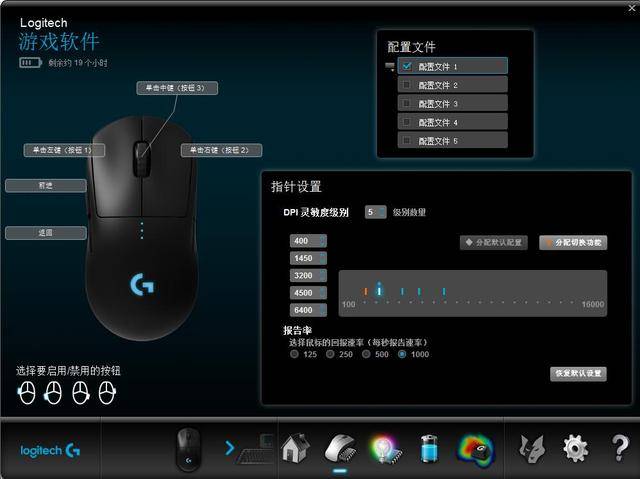
Task: Open the battery settings icon in bottom bar
Action: click(429, 449)
